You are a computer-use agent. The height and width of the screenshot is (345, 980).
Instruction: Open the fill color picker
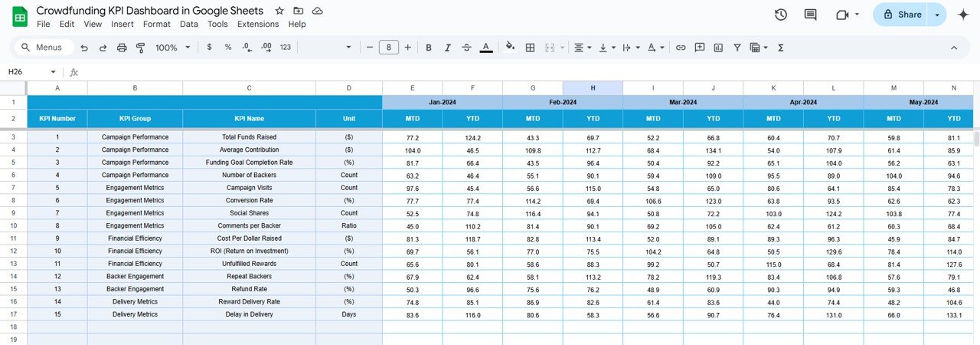coord(511,48)
